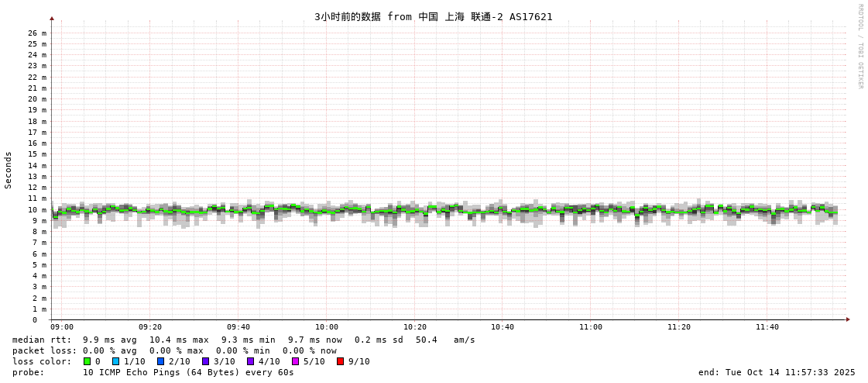Click the graph title mentioning AS17621
The height and width of the screenshot is (383, 868).
434,16
